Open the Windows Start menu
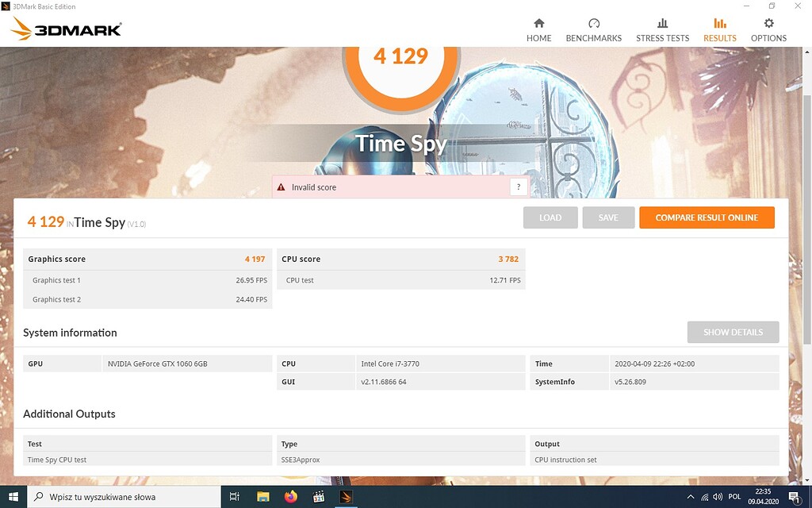 (13, 497)
